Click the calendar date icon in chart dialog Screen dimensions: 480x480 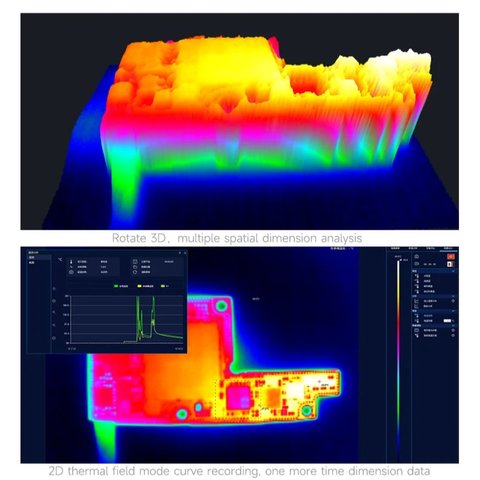(135, 262)
